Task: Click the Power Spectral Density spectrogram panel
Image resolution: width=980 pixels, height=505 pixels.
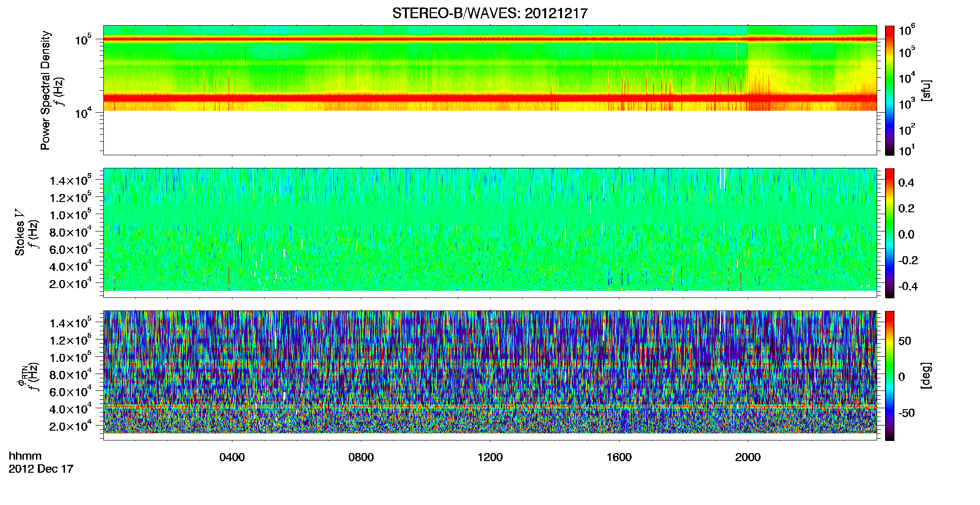Action: (x=490, y=90)
